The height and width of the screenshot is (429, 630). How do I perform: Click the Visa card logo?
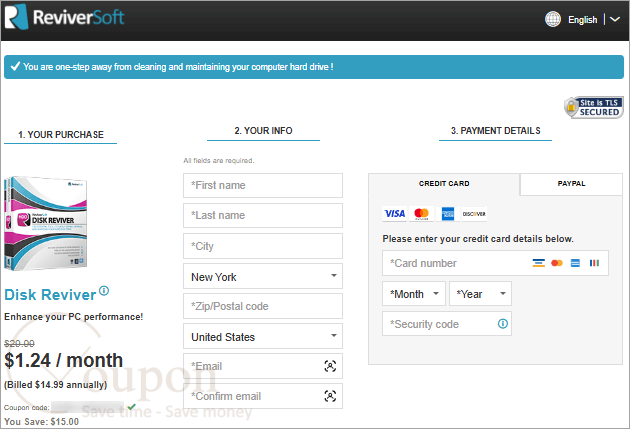[x=395, y=213]
